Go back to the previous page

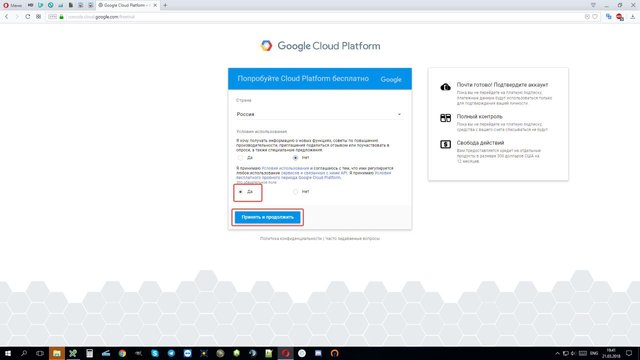(x=7, y=17)
